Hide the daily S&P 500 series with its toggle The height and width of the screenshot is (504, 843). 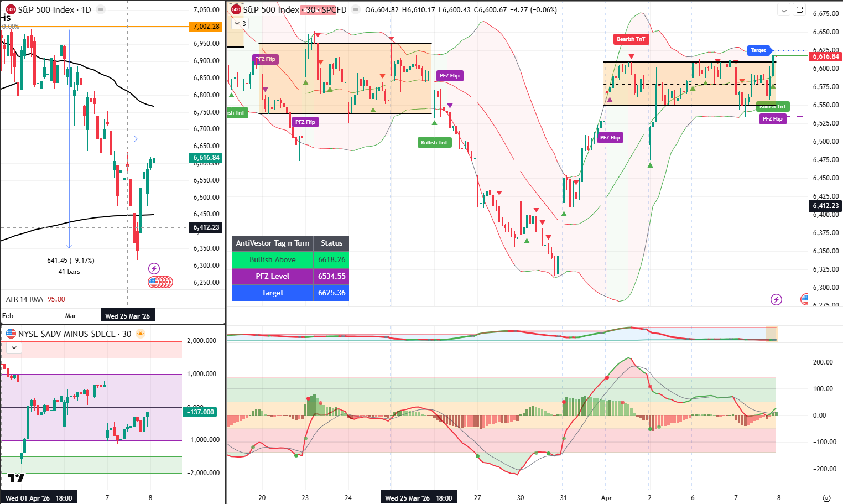pos(100,9)
